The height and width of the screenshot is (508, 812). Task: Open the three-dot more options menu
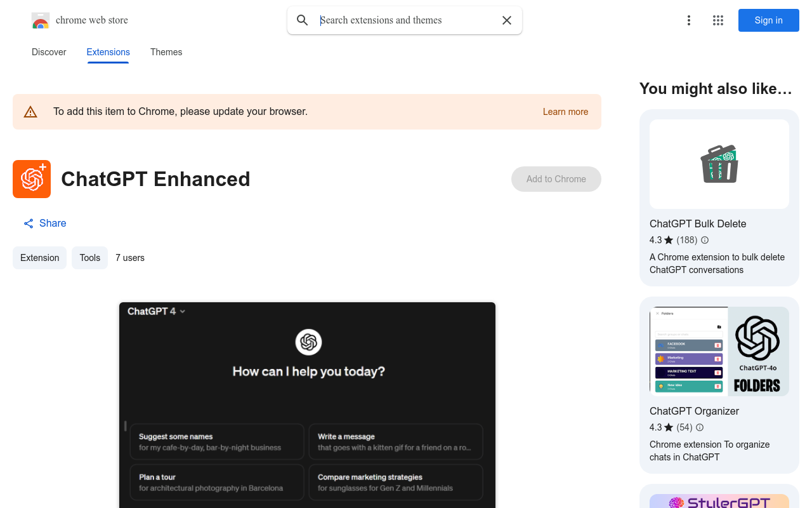688,20
